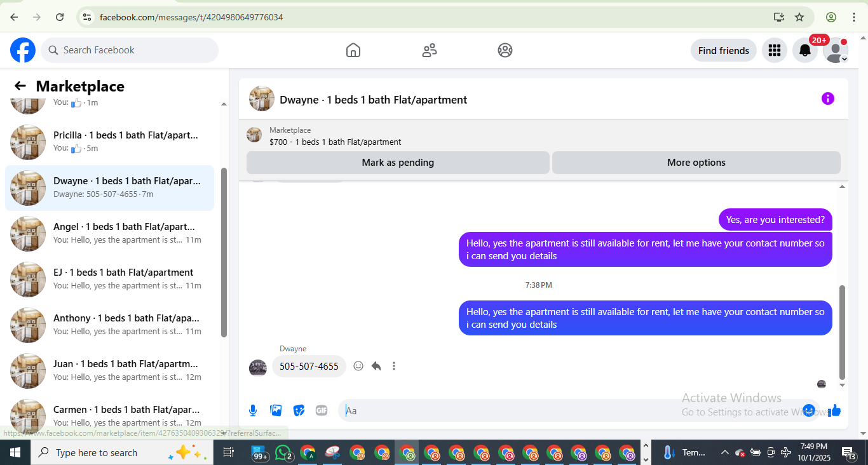Open Juan conversation in list
Screen dimensions: 868x465
coord(109,370)
